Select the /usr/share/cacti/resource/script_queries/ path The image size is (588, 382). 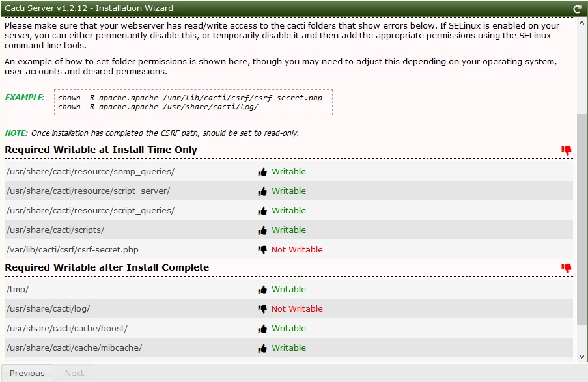tap(91, 211)
